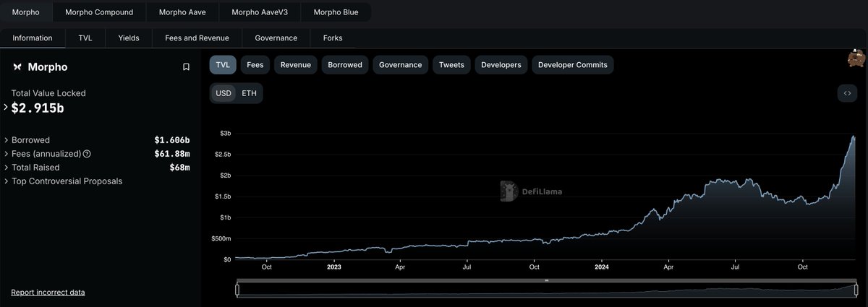The width and height of the screenshot is (868, 307).
Task: Click the Fees annualized help icon
Action: (x=87, y=154)
